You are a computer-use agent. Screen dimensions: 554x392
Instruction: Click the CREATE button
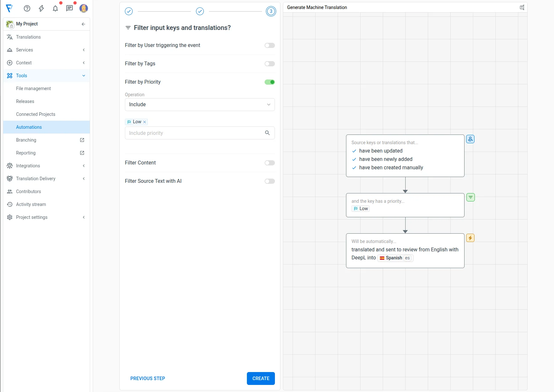click(x=260, y=378)
